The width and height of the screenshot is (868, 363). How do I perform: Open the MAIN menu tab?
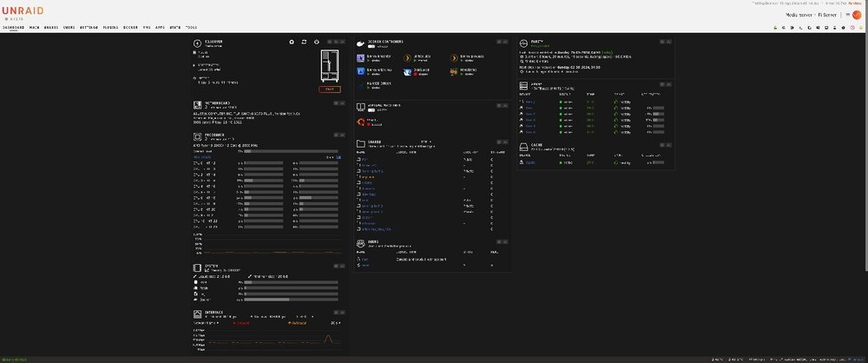point(35,27)
